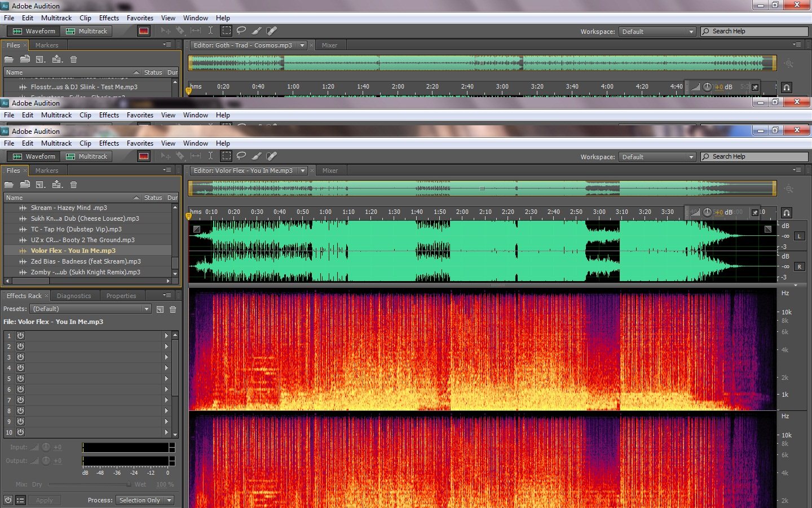Open the View menu in the middle Audition window
Image resolution: width=812 pixels, height=508 pixels.
click(168, 115)
